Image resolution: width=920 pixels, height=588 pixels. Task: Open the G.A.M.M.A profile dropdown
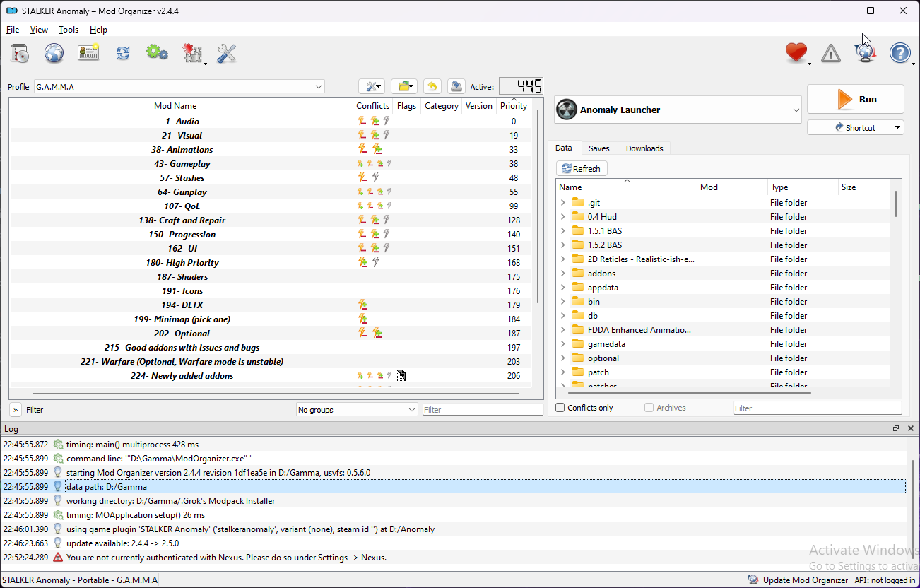click(x=179, y=87)
